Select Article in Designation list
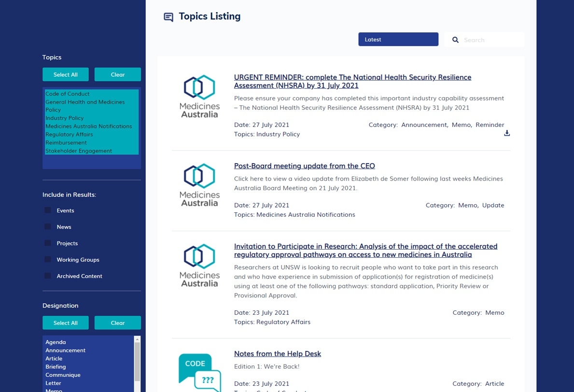The image size is (574, 392). coord(89,359)
